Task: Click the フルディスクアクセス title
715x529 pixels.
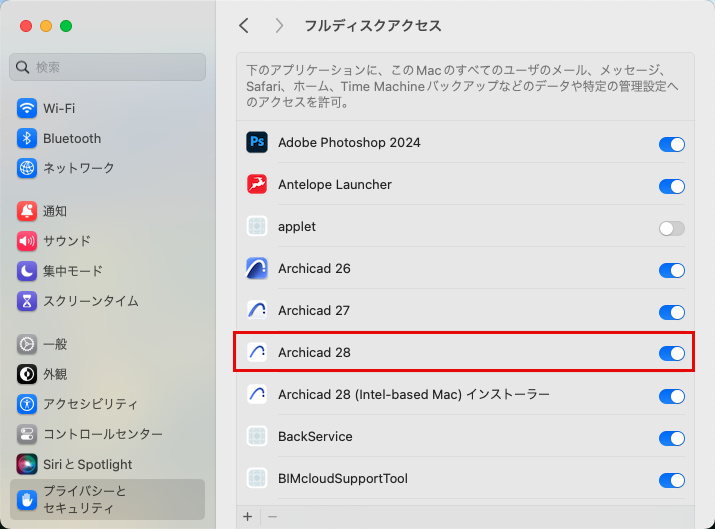Action: [x=373, y=26]
